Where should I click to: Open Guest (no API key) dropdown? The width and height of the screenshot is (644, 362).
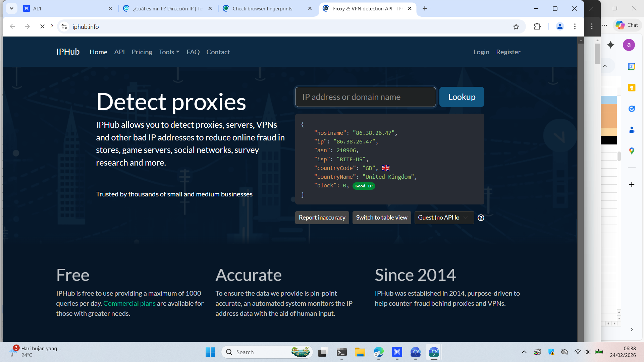coord(443,218)
